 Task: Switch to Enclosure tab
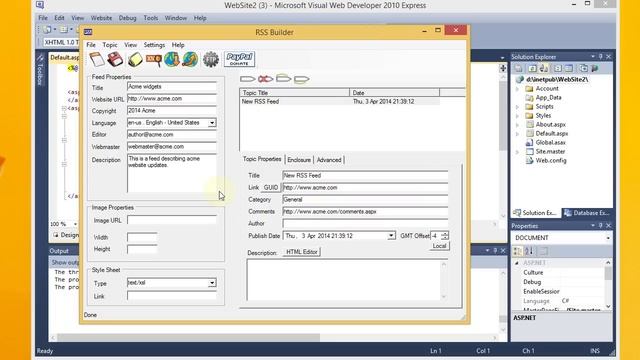[299, 160]
